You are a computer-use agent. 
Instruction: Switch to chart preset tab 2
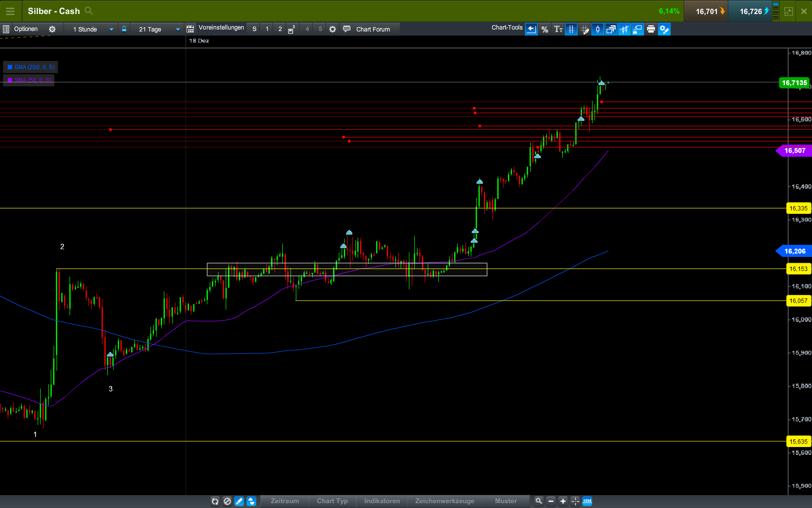(280, 29)
